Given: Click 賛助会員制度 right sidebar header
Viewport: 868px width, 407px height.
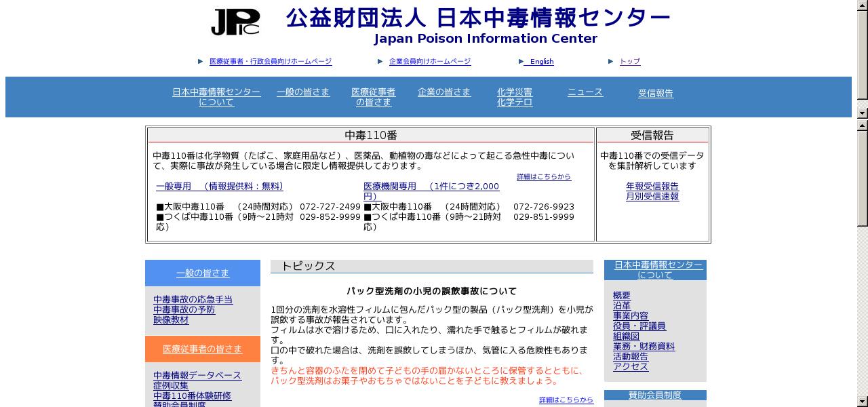Looking at the screenshot, I should click(x=655, y=395).
